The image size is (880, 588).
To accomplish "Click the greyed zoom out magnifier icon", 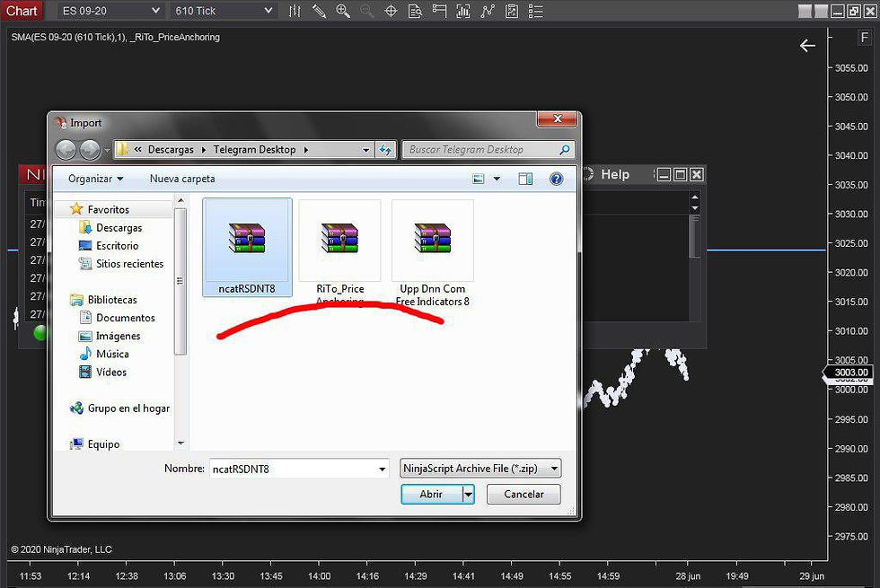I will pyautogui.click(x=366, y=11).
